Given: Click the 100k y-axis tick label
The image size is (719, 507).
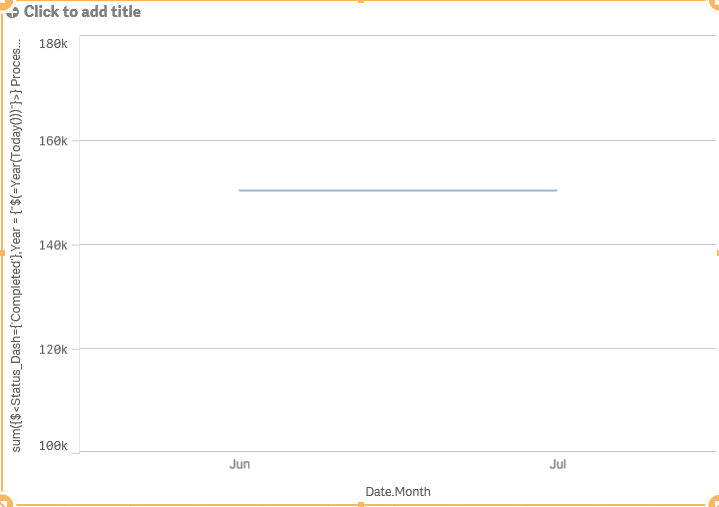Looking at the screenshot, I should [52, 445].
